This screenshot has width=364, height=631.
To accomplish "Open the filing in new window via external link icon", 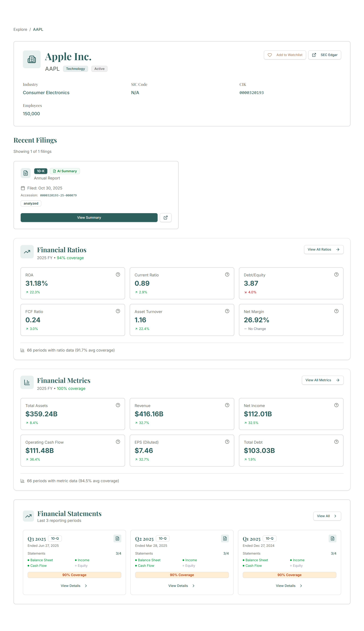I will click(x=166, y=218).
